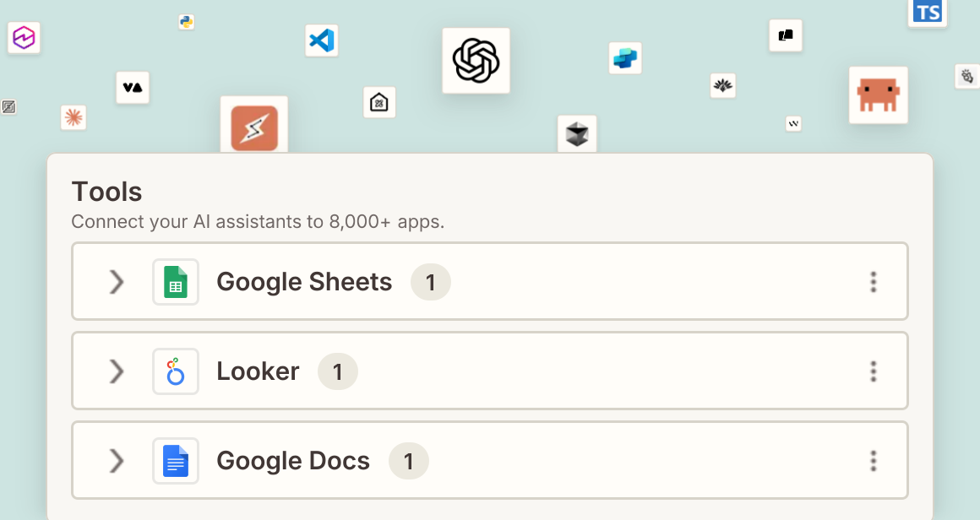
Task: Click the dark cube icon
Action: [x=577, y=133]
